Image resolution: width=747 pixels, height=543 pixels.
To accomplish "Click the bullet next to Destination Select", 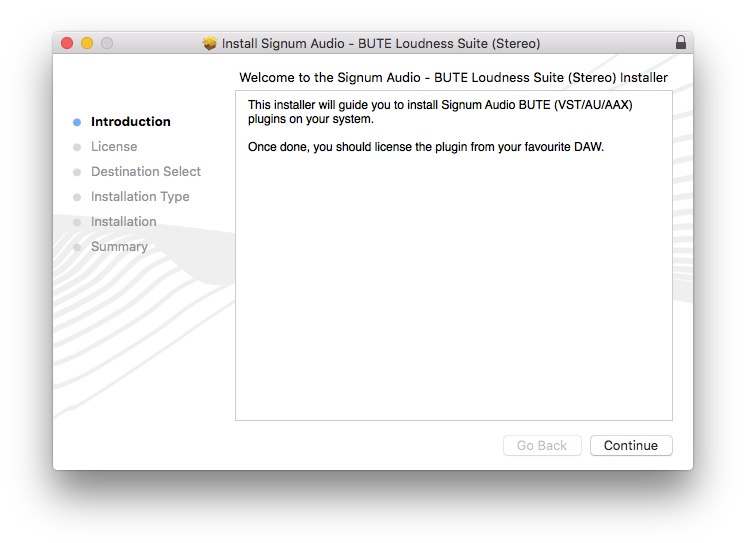I will [x=77, y=172].
